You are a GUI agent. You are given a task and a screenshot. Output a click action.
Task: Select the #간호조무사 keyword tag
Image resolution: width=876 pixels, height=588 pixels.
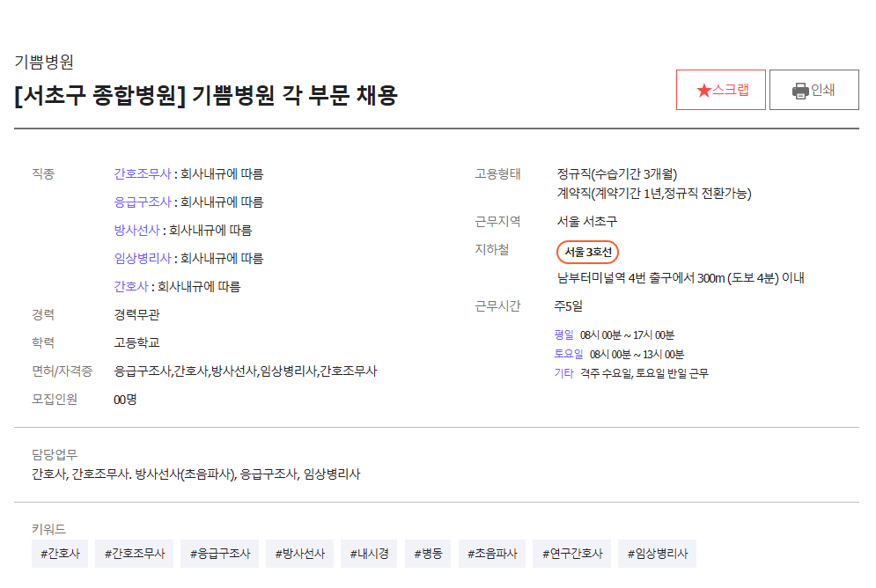(134, 554)
